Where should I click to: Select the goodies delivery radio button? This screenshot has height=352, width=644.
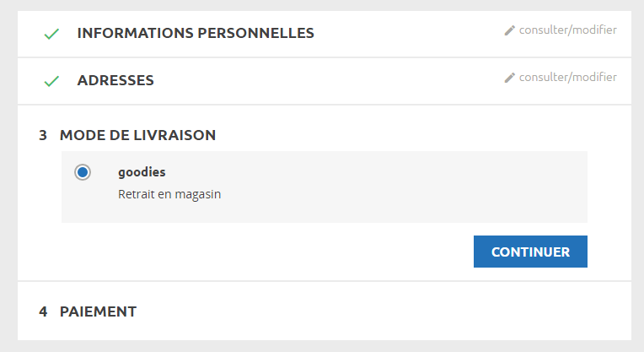(82, 172)
